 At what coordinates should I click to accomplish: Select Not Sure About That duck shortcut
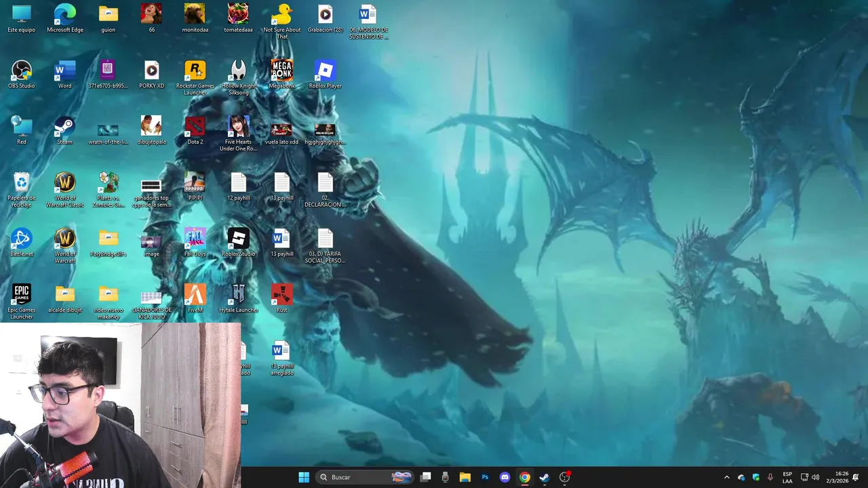click(x=281, y=22)
